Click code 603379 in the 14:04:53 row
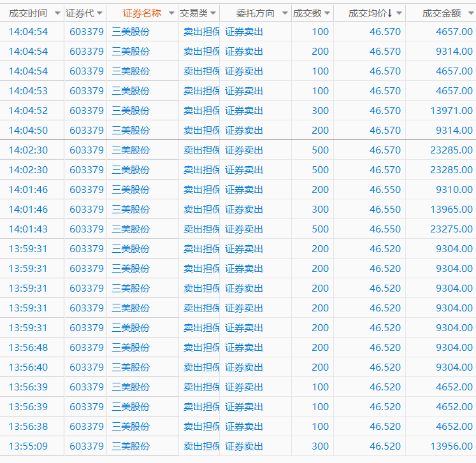476x463 pixels. click(87, 90)
